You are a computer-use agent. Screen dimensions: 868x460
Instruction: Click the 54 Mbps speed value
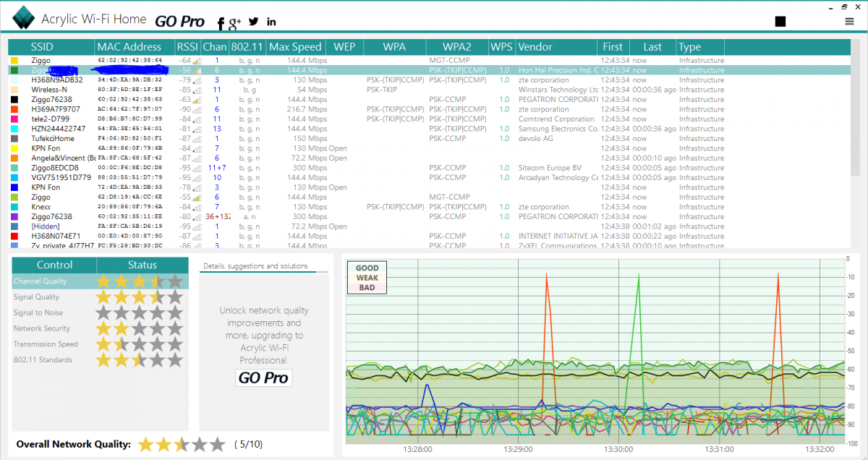coord(312,90)
